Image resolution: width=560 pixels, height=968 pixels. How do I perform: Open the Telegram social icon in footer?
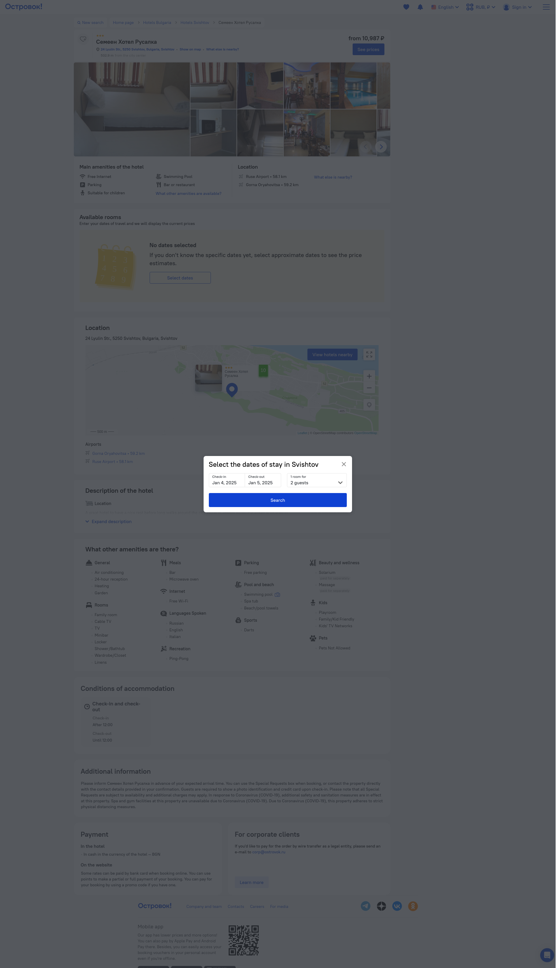(365, 906)
